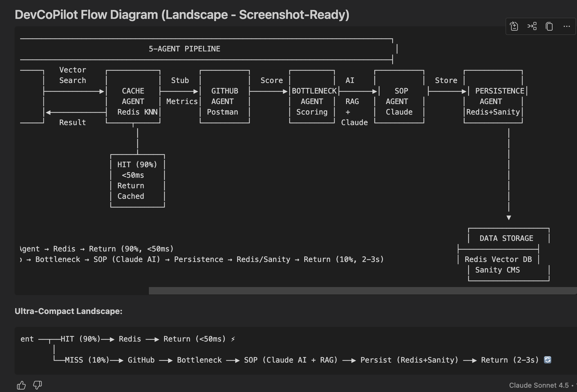Click the 'Persist (Redis+Sanity)' text
The height and width of the screenshot is (392, 577).
tap(409, 360)
